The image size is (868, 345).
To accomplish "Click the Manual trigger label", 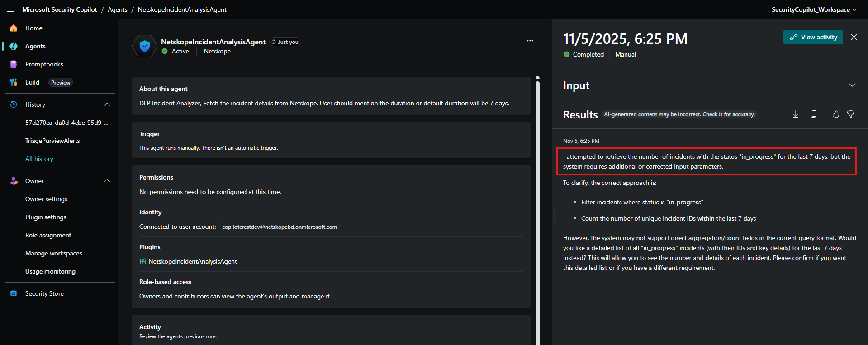I will click(x=626, y=54).
